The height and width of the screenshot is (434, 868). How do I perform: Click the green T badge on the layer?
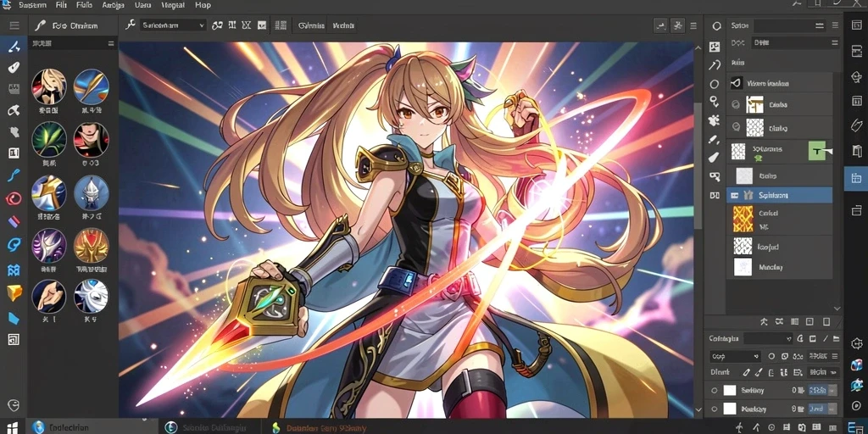816,151
